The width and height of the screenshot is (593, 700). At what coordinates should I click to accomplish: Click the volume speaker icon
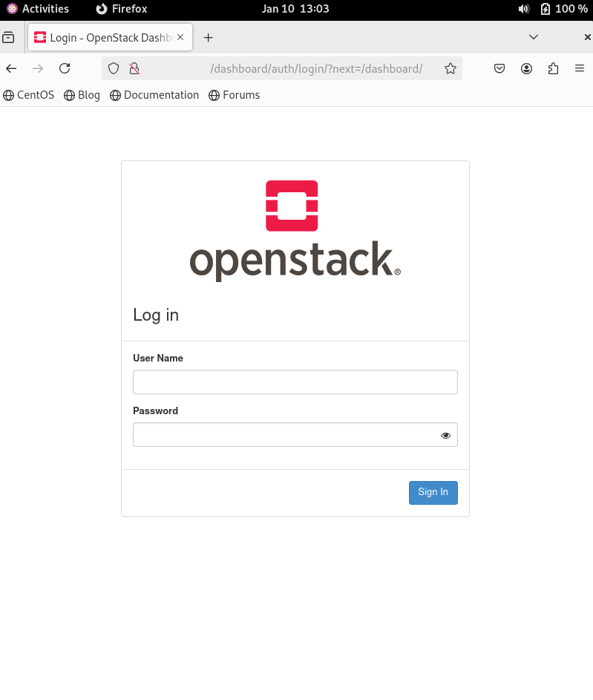(x=524, y=9)
